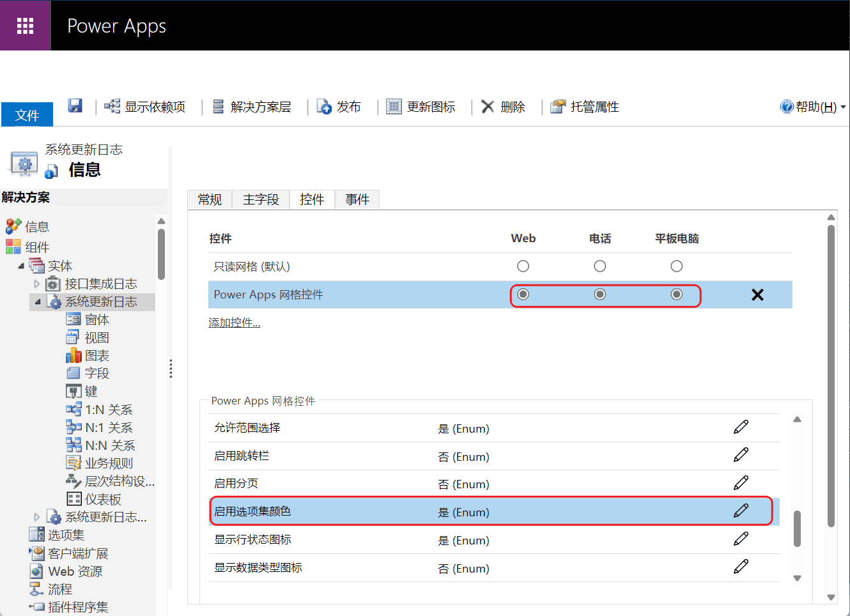Open the 文件 menu tab
This screenshot has width=850, height=616.
[27, 114]
